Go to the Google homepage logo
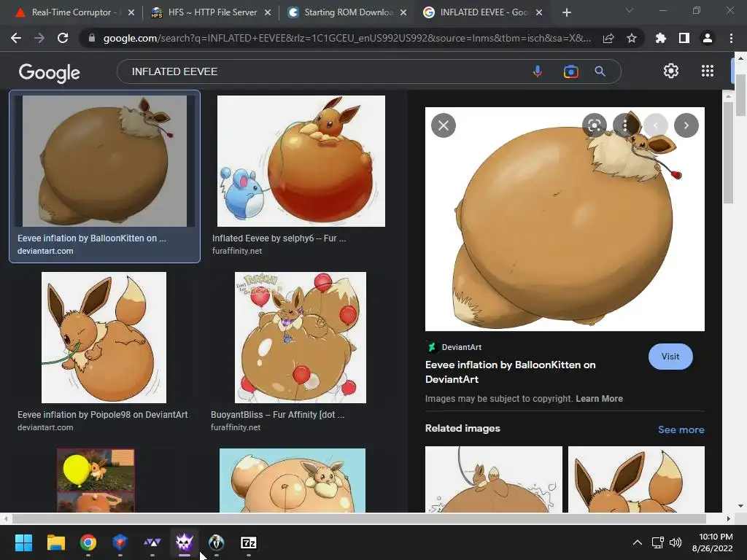This screenshot has height=560, width=747. pos(49,73)
